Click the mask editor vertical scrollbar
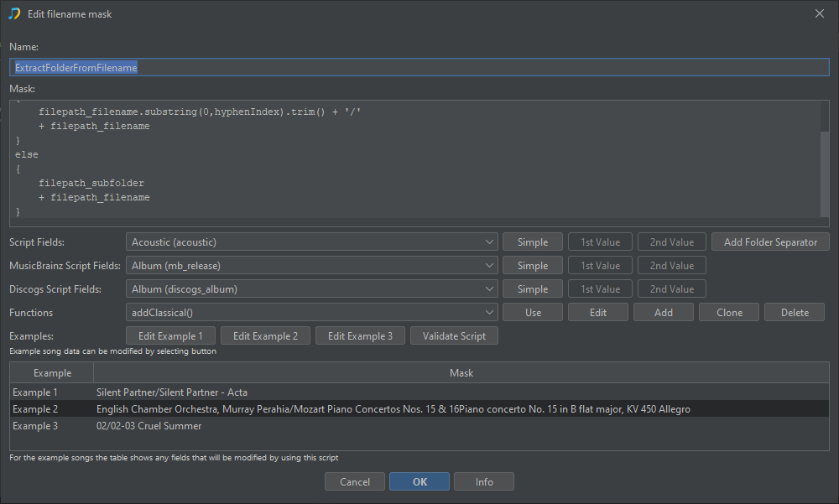 pyautogui.click(x=824, y=172)
